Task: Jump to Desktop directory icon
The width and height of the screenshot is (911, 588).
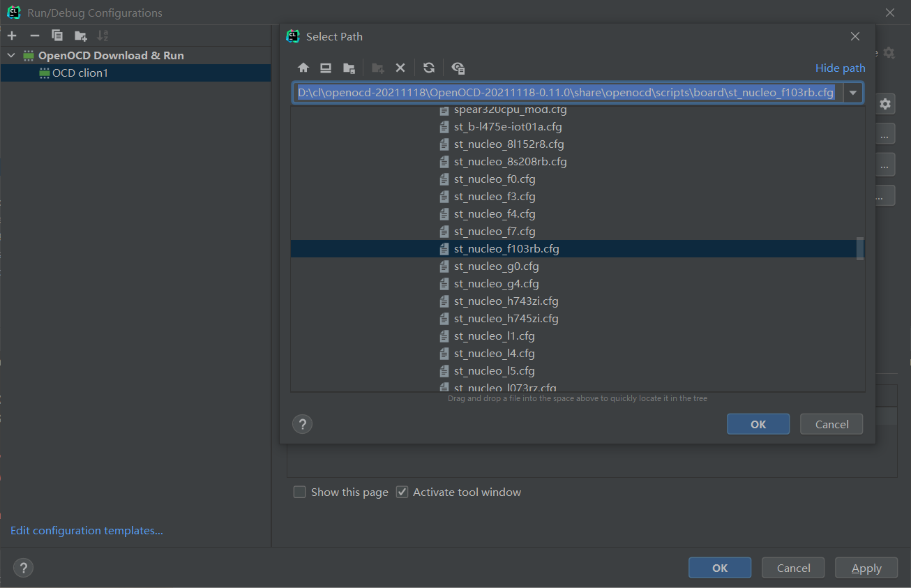Action: [x=326, y=68]
